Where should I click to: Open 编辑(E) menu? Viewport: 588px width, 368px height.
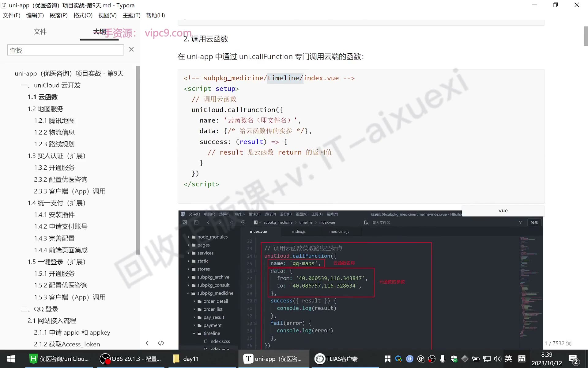pos(35,15)
